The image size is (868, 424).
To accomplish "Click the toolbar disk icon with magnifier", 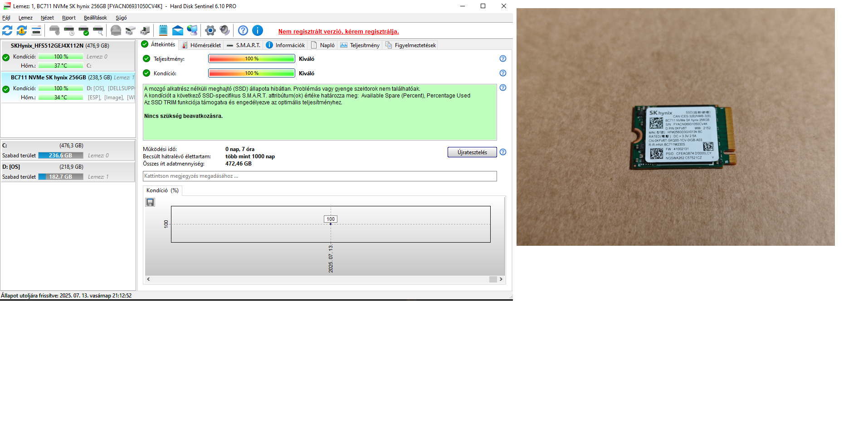I will pyautogui.click(x=98, y=30).
